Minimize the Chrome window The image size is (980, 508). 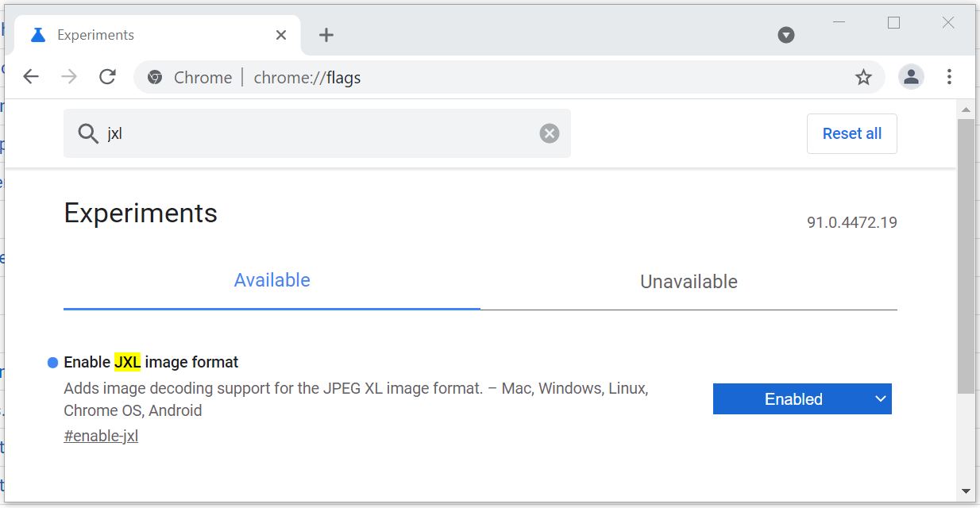pos(839,22)
